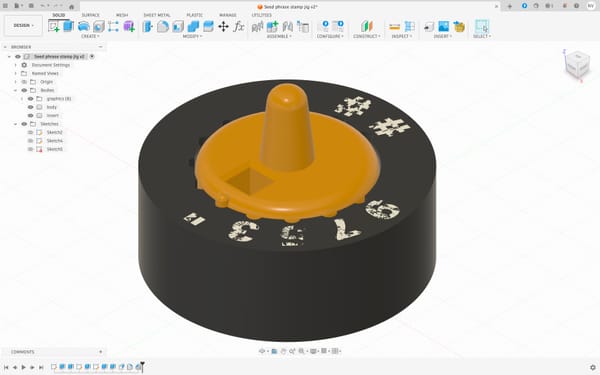Expand the Named Views tree node
Image resolution: width=600 pixels, height=375 pixels.
click(16, 73)
